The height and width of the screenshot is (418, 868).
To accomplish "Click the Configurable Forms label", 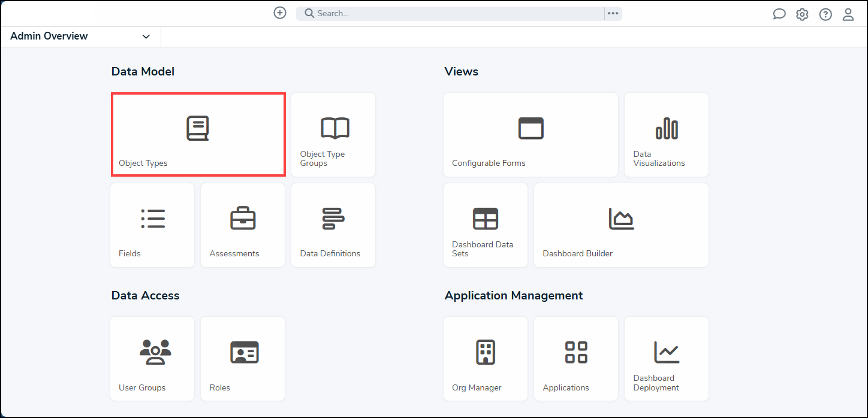I will [x=489, y=163].
